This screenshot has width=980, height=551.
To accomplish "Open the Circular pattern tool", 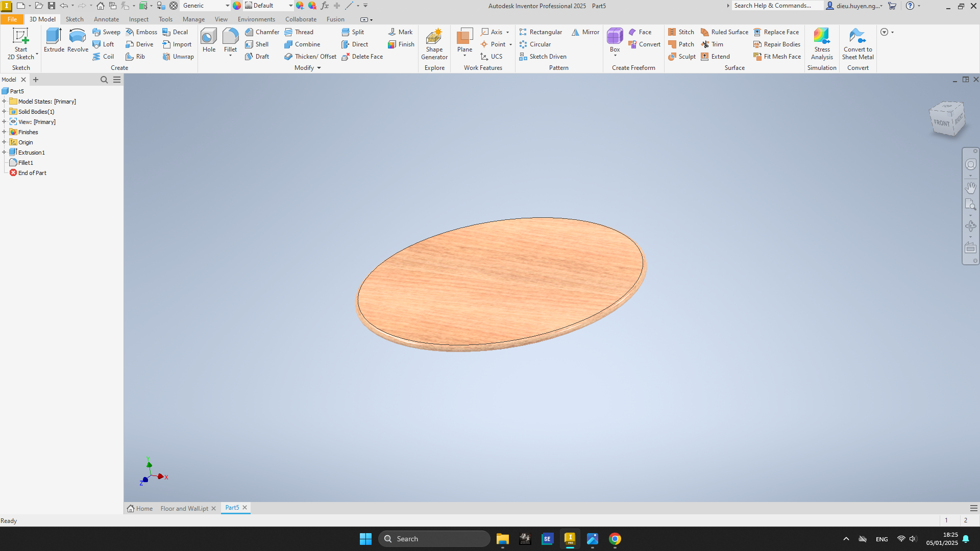I will 535,44.
